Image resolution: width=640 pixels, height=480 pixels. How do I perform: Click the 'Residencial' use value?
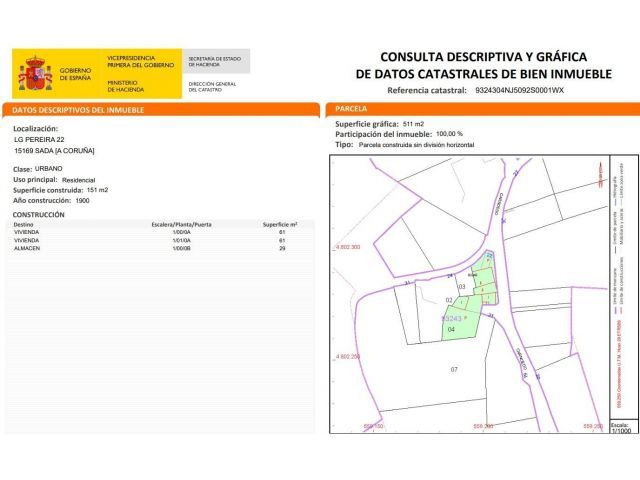coord(78,180)
